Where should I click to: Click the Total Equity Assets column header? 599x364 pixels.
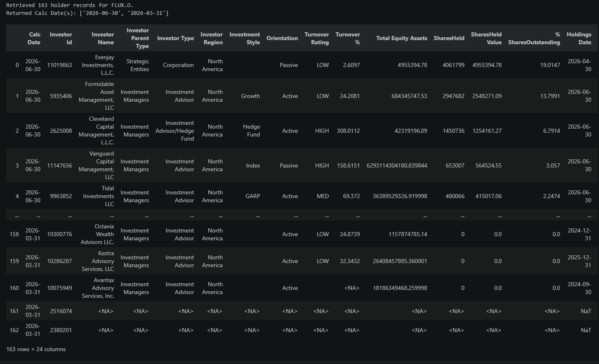tap(402, 38)
